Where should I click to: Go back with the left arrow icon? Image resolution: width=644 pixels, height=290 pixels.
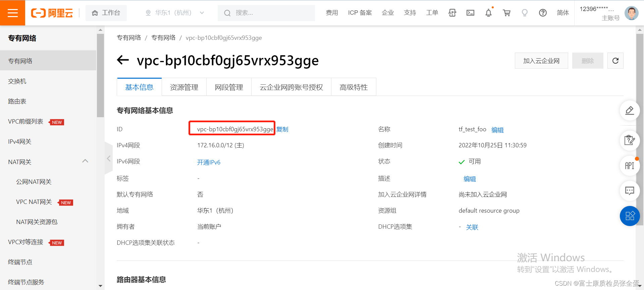click(x=123, y=60)
